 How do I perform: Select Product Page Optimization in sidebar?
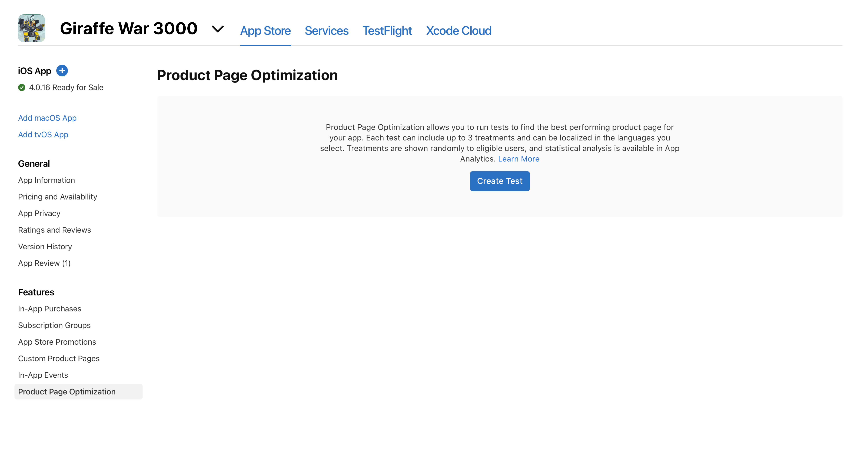pos(78,392)
